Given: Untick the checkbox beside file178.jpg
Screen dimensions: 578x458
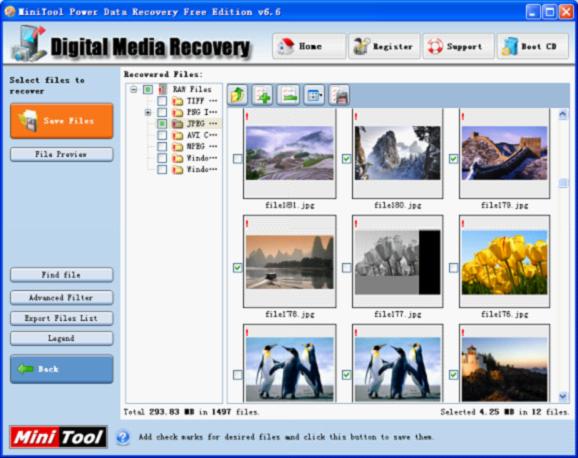Looking at the screenshot, I should click(238, 268).
